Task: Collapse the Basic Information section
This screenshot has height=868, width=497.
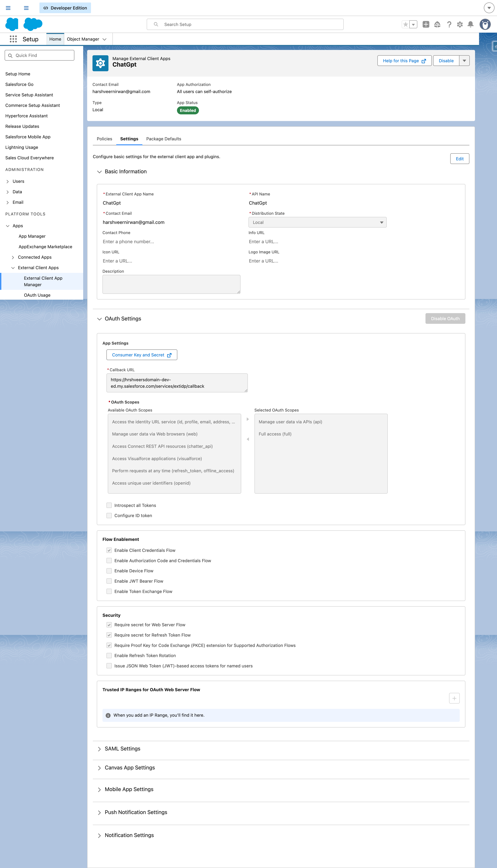Action: (99, 172)
